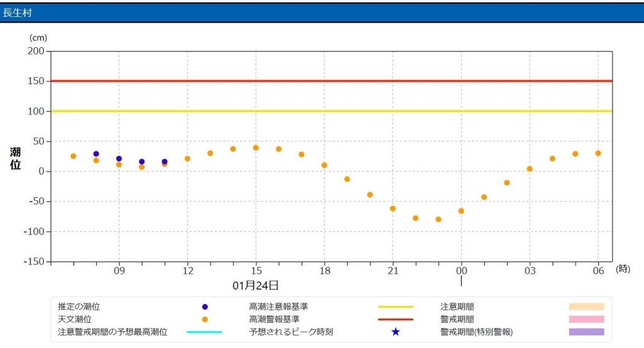
Task: Click the cyan line sample in the legend
Action: 204,332
